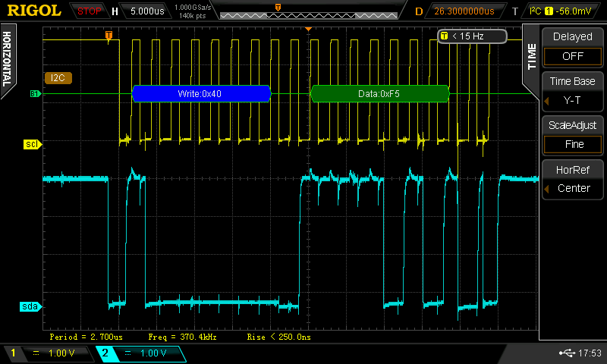
Task: Open the HorRef Center selector
Action: 573,180
